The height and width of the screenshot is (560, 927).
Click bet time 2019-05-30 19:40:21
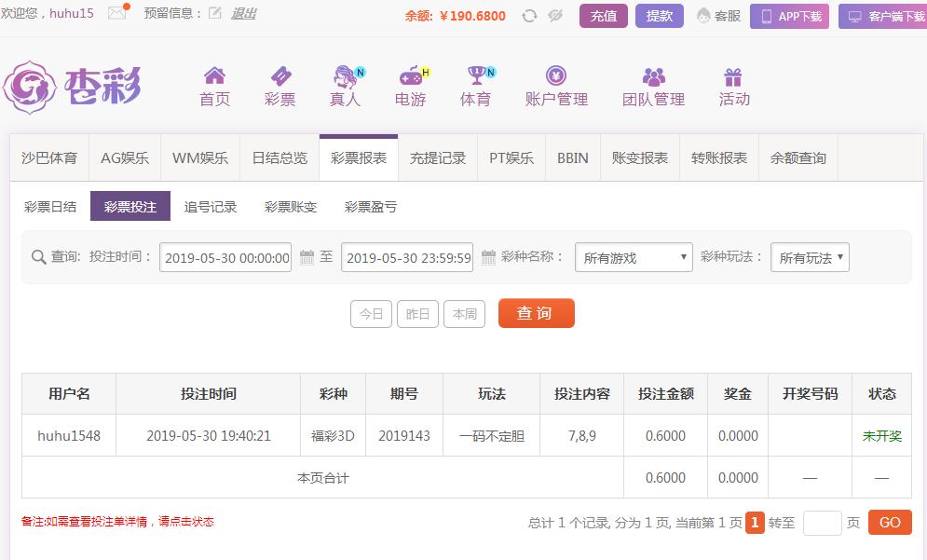pyautogui.click(x=208, y=436)
